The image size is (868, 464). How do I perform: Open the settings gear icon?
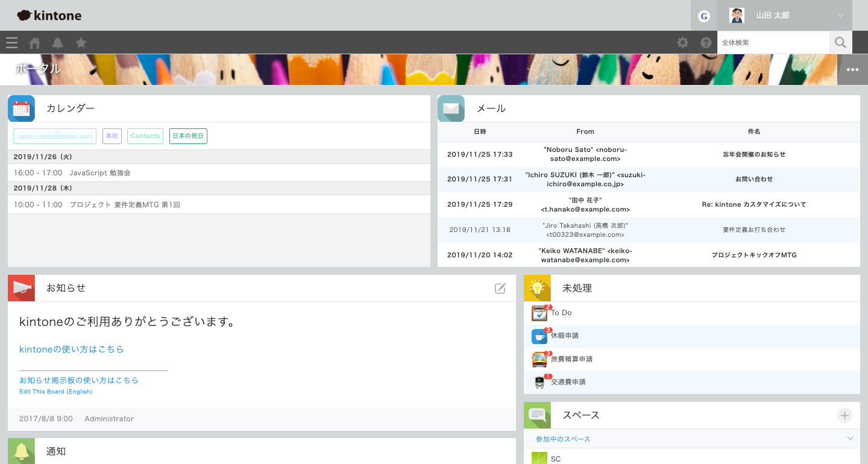click(x=682, y=43)
